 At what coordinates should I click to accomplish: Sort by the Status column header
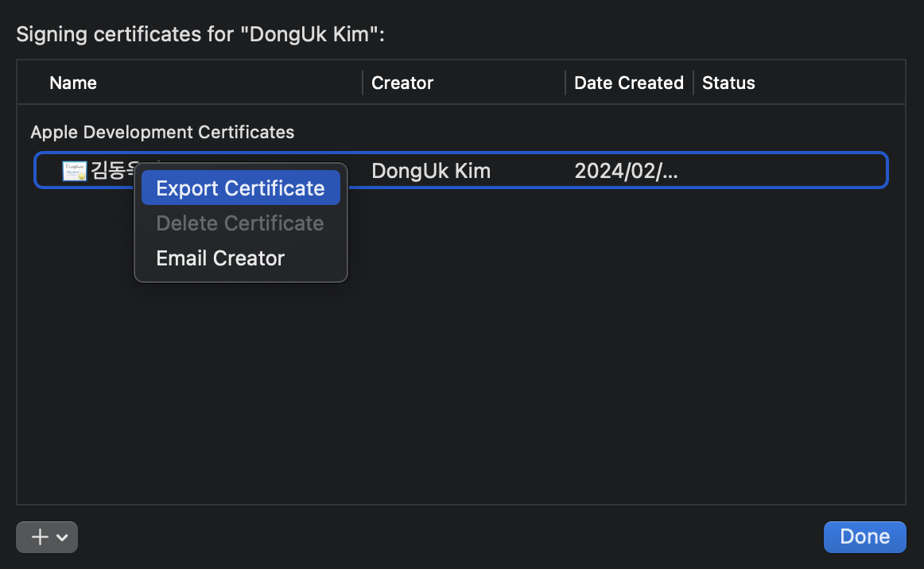tap(728, 83)
